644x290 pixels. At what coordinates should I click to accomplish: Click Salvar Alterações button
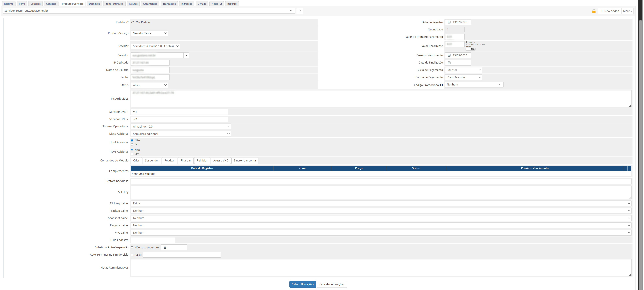[x=302, y=284]
